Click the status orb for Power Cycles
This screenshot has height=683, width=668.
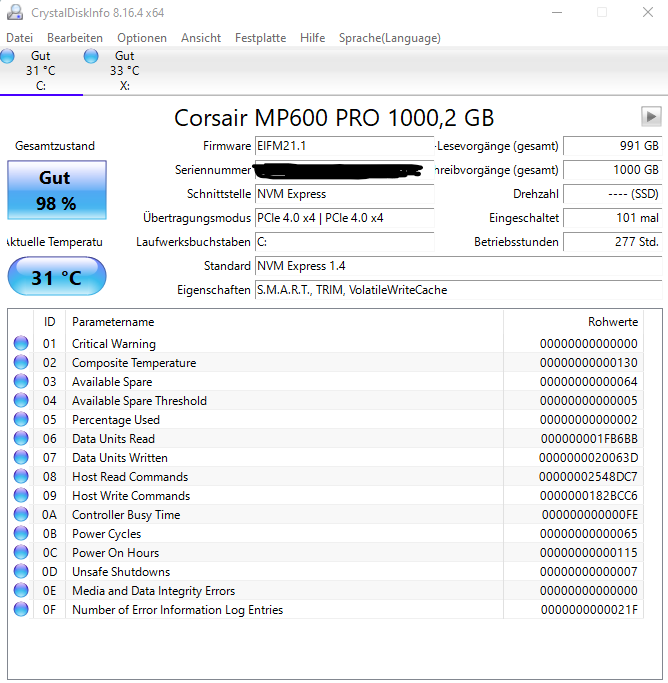point(21,533)
